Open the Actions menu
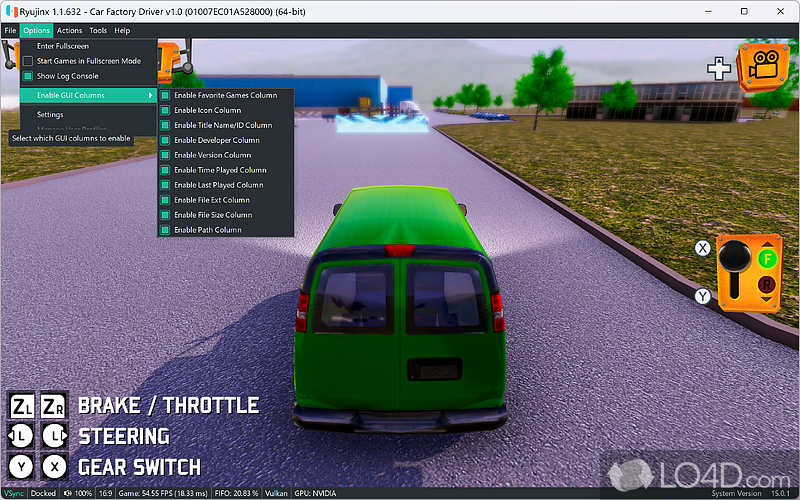The width and height of the screenshot is (800, 500). (69, 31)
